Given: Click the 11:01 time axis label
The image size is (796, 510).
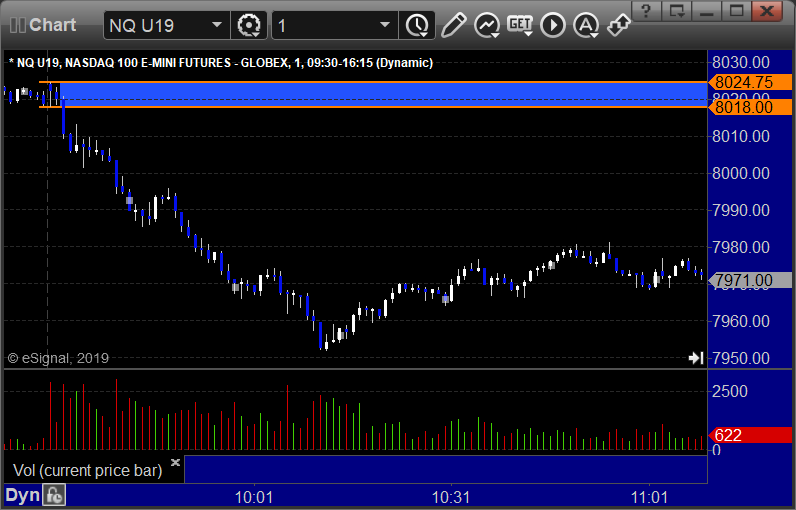Looking at the screenshot, I should (649, 497).
